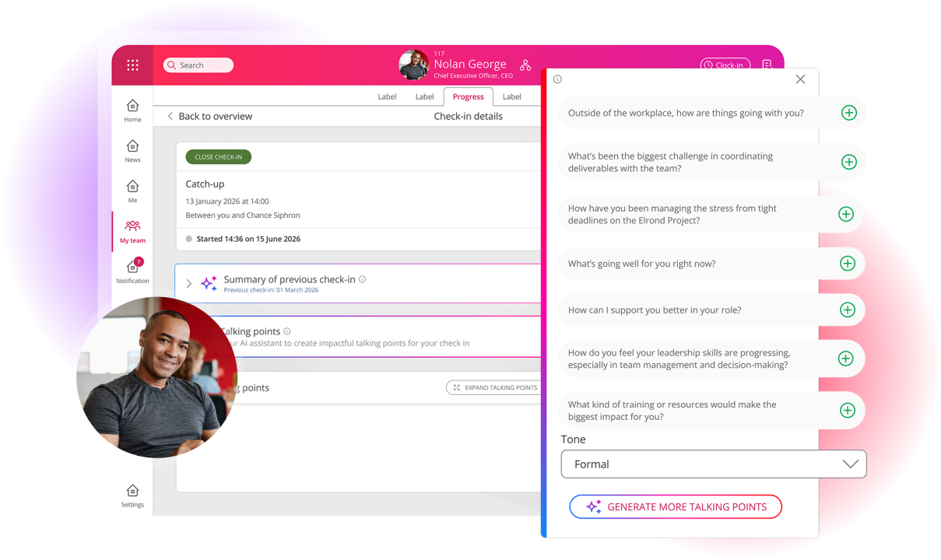
Task: Open the notes icon in top bar
Action: [767, 65]
